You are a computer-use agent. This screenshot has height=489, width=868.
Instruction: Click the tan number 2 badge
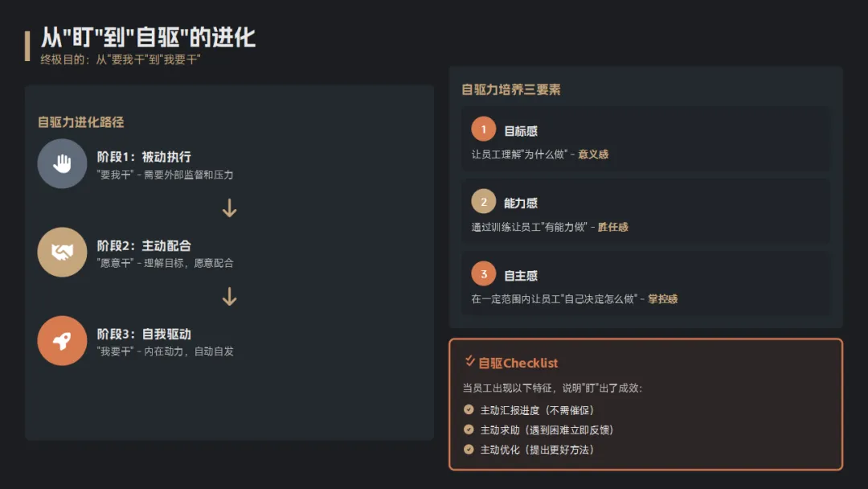tap(484, 202)
